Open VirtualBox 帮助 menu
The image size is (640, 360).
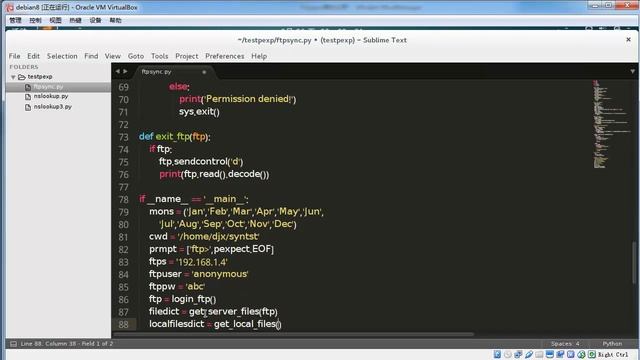(115, 20)
